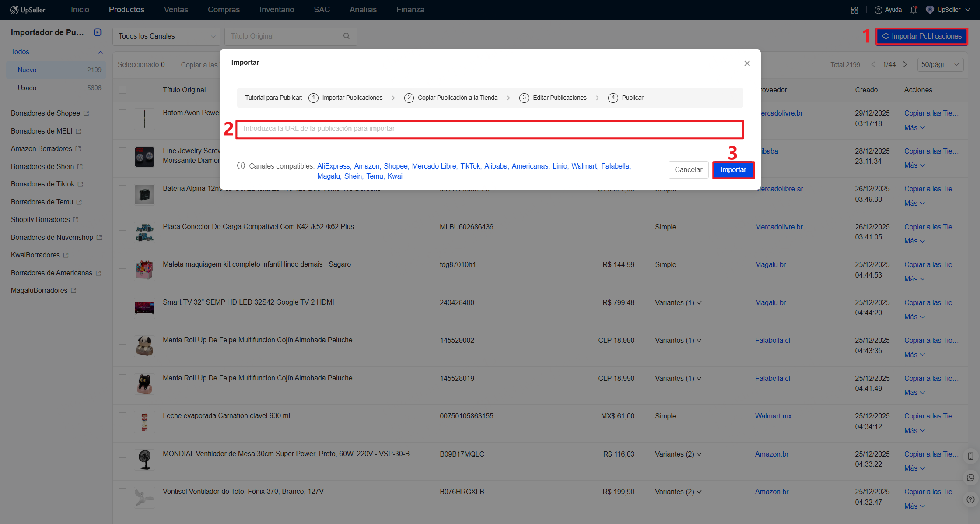Open the Inventario menu

tap(276, 10)
